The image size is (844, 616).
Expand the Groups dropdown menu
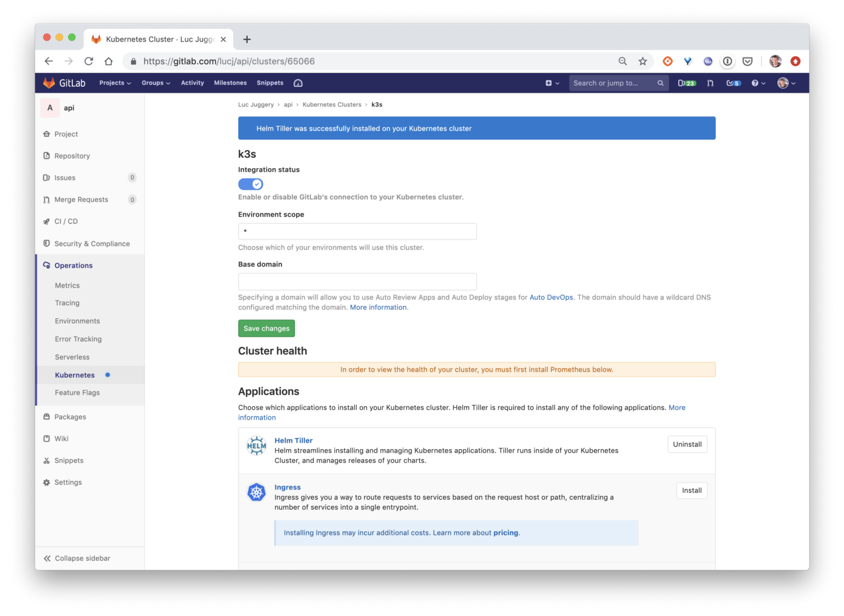[156, 83]
